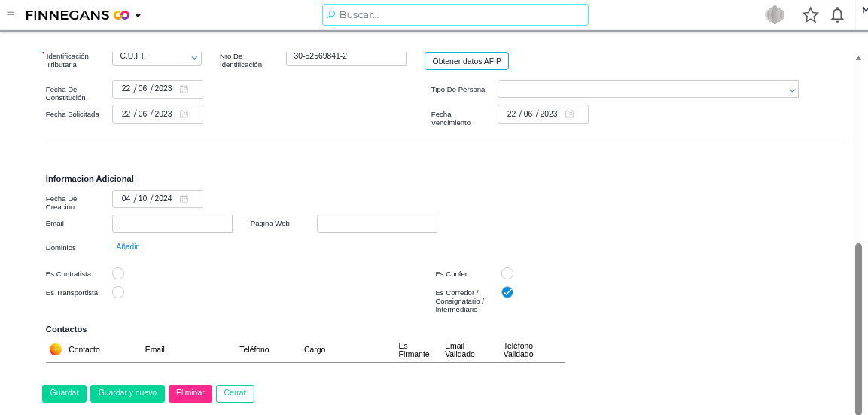The height and width of the screenshot is (415, 868).
Task: Click the Guardar button
Action: coord(64,393)
